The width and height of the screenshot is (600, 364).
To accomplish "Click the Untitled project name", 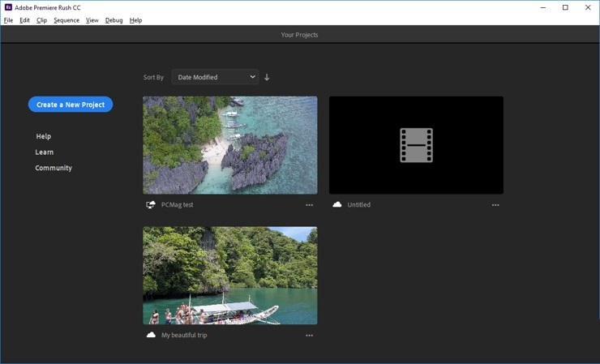I will click(x=359, y=205).
